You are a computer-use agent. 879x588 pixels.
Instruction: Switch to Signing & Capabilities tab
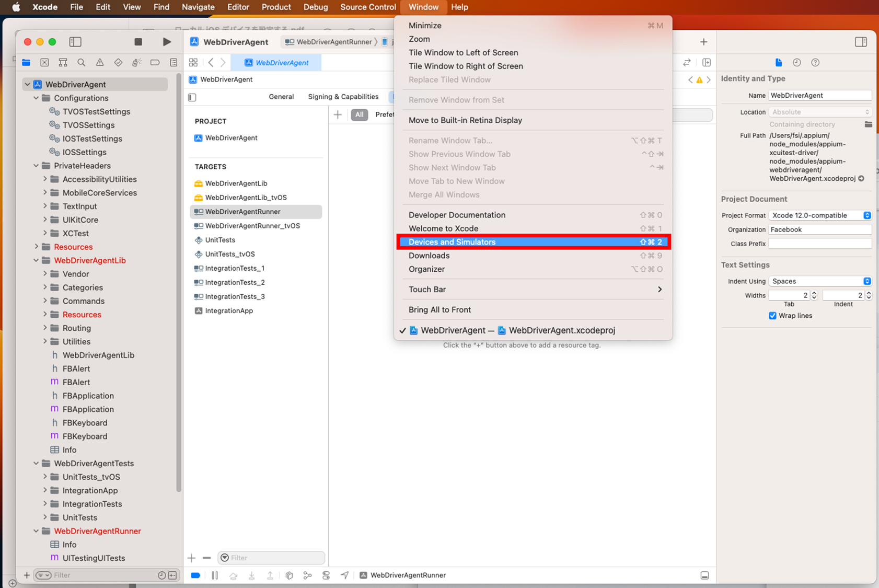(343, 97)
